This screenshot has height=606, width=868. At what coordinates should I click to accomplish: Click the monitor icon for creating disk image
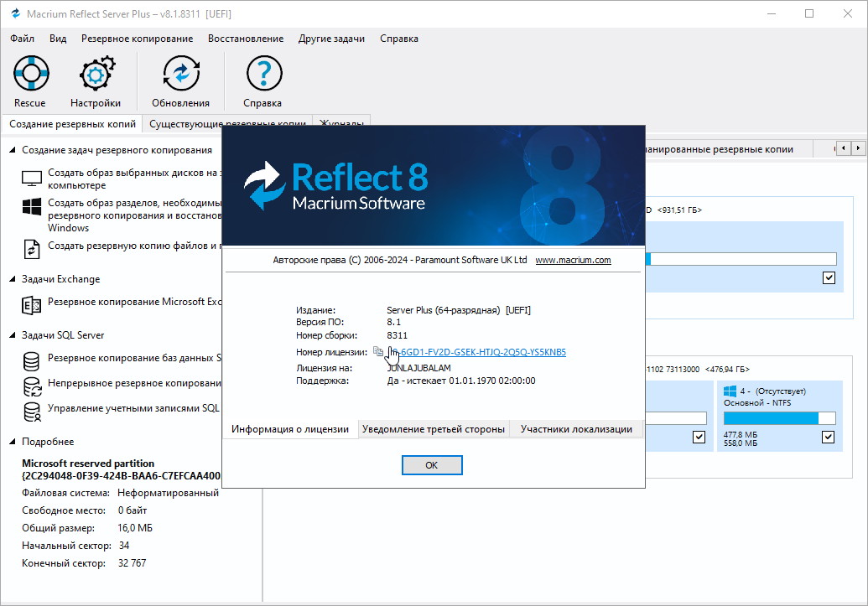[x=32, y=179]
